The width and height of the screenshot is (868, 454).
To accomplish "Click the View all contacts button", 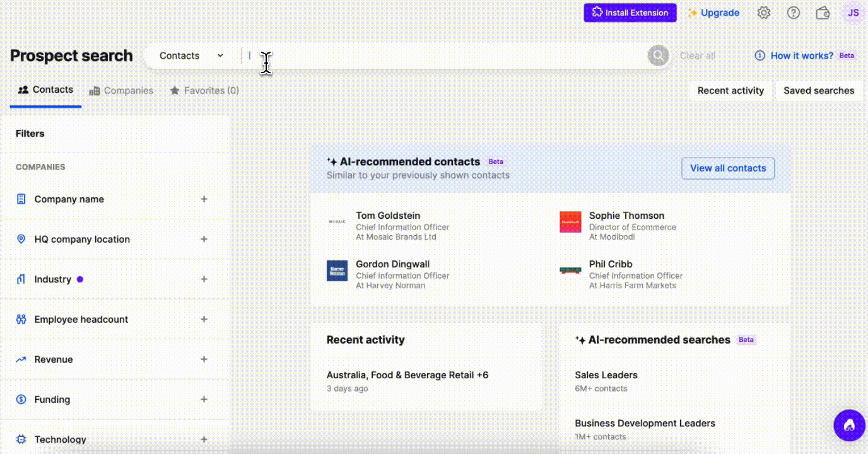I will pyautogui.click(x=728, y=168).
